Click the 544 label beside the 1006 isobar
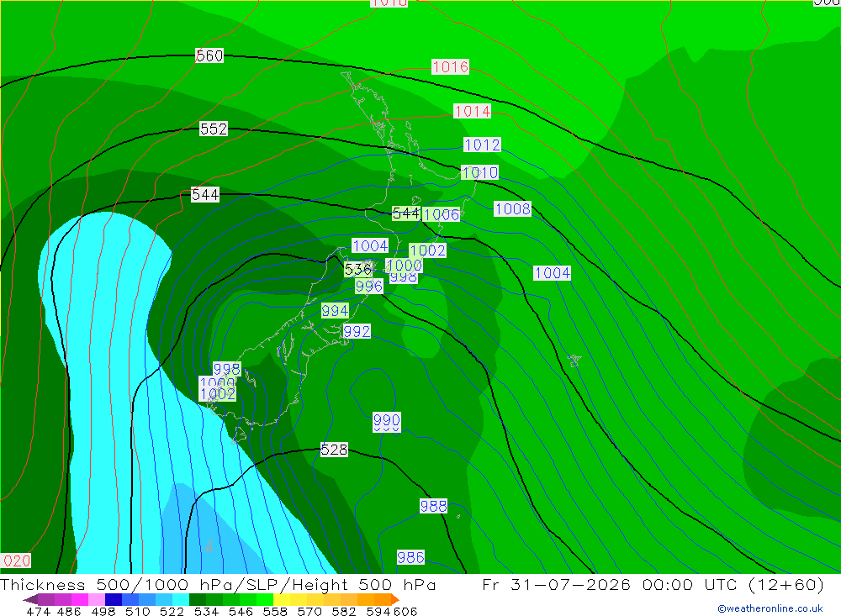Viewport: 841px width, 616px height. tap(406, 213)
